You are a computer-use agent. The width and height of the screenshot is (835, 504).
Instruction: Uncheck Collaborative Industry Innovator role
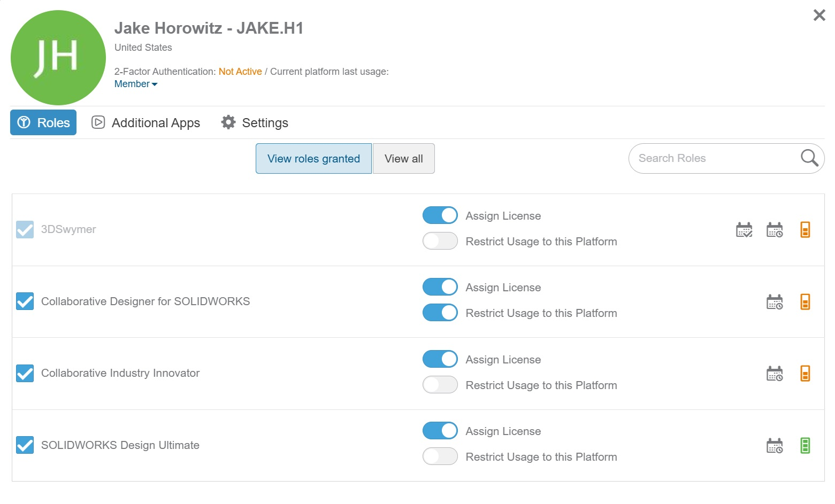(25, 373)
